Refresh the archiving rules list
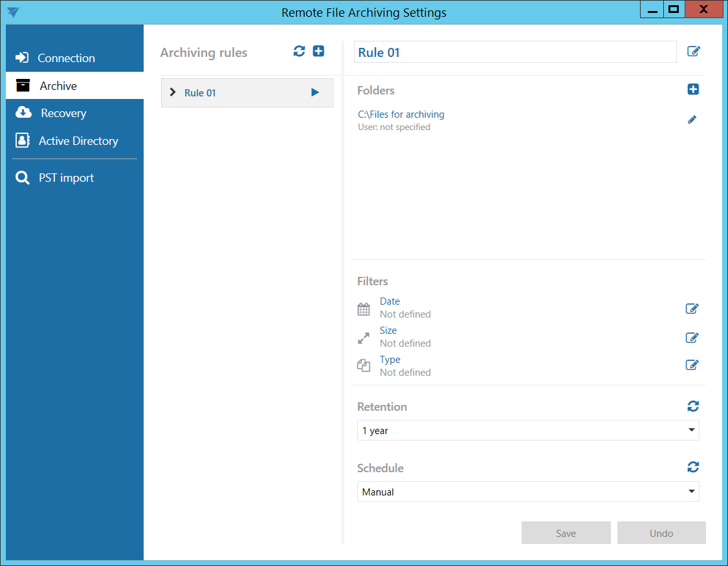728x566 pixels. click(x=299, y=52)
